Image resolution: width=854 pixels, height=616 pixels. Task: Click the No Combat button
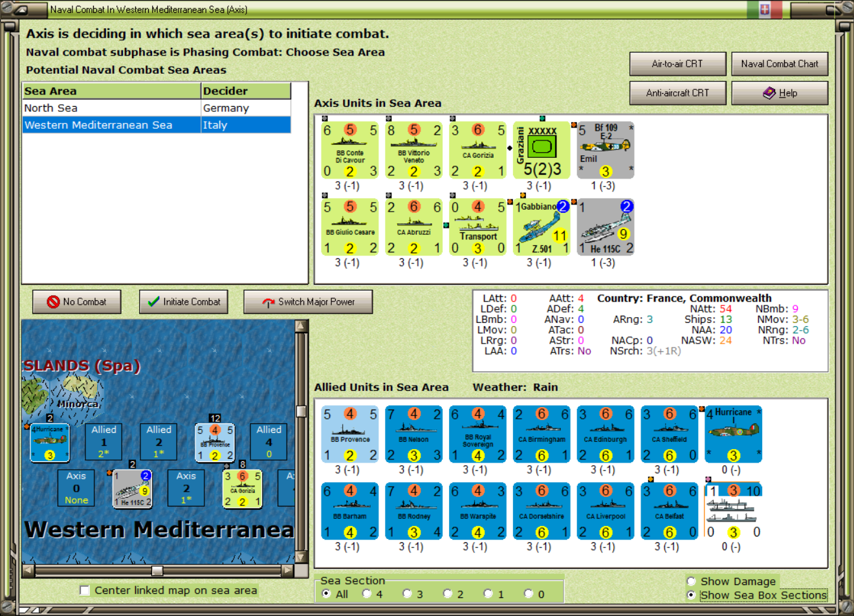[76, 302]
